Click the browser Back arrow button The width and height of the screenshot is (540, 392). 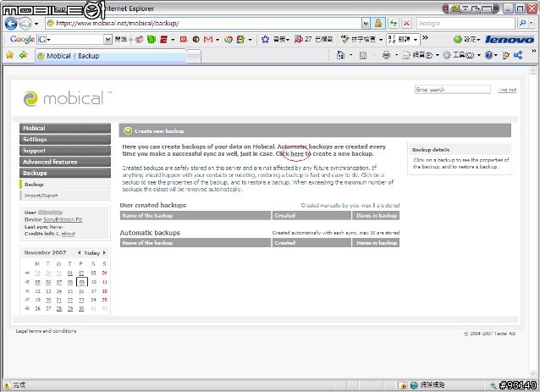tap(11, 24)
